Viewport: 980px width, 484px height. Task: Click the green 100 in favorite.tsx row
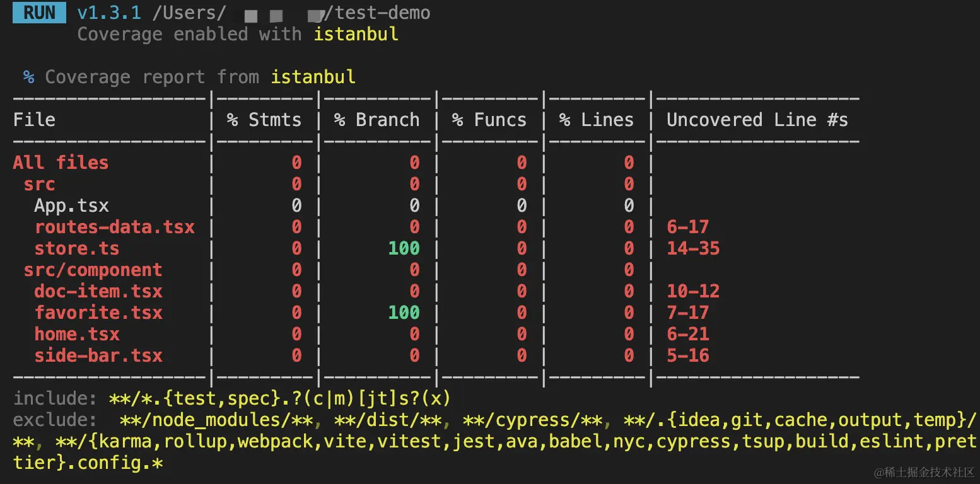click(404, 313)
